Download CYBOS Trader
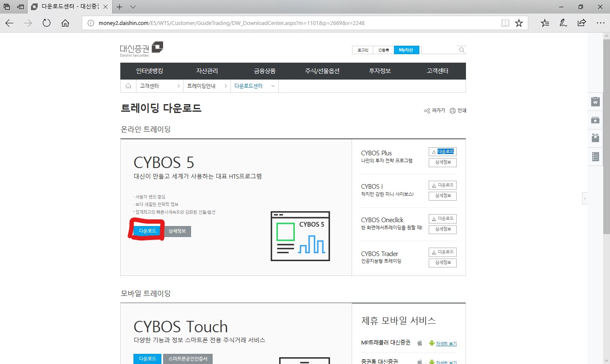Image resolution: width=610 pixels, height=364 pixels. click(x=443, y=252)
